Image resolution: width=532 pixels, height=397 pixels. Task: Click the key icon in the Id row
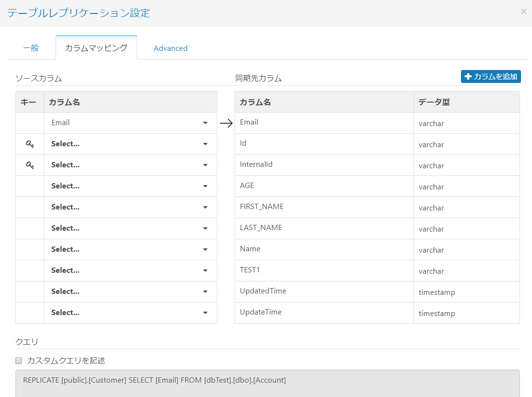point(30,144)
